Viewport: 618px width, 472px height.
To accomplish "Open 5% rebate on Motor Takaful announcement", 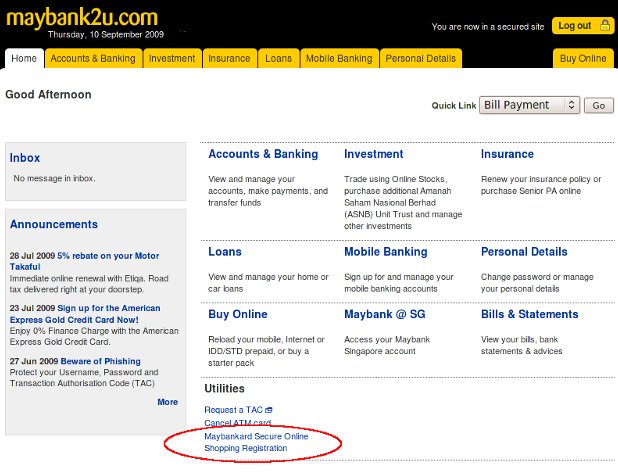I will (x=84, y=261).
